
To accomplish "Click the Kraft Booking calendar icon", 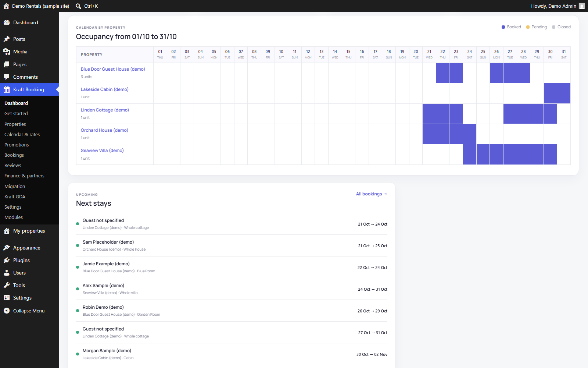I will coord(7,89).
